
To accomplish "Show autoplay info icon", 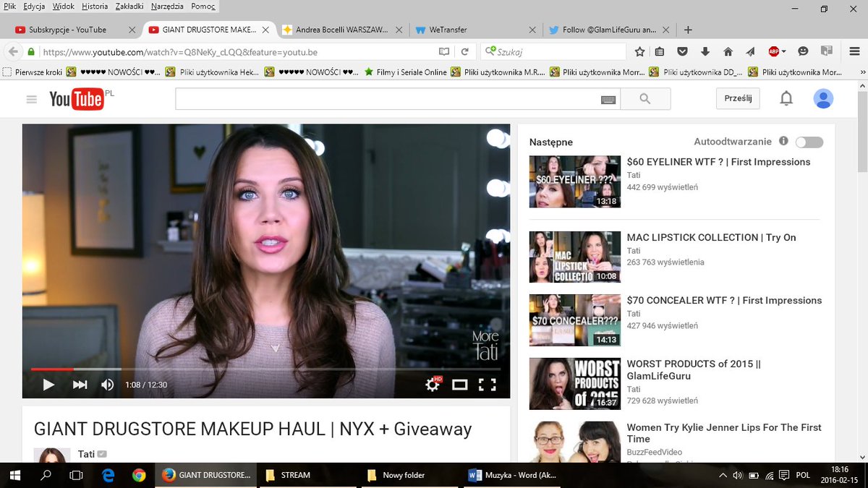I will 783,142.
